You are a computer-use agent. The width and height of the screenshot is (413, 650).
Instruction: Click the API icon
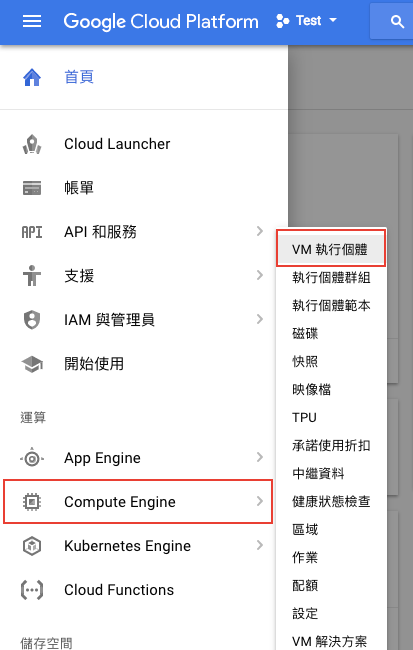click(32, 232)
